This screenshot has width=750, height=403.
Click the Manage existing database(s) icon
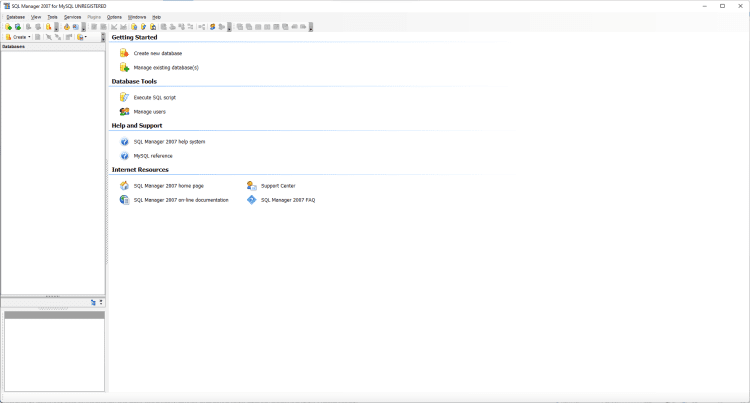pyautogui.click(x=124, y=67)
